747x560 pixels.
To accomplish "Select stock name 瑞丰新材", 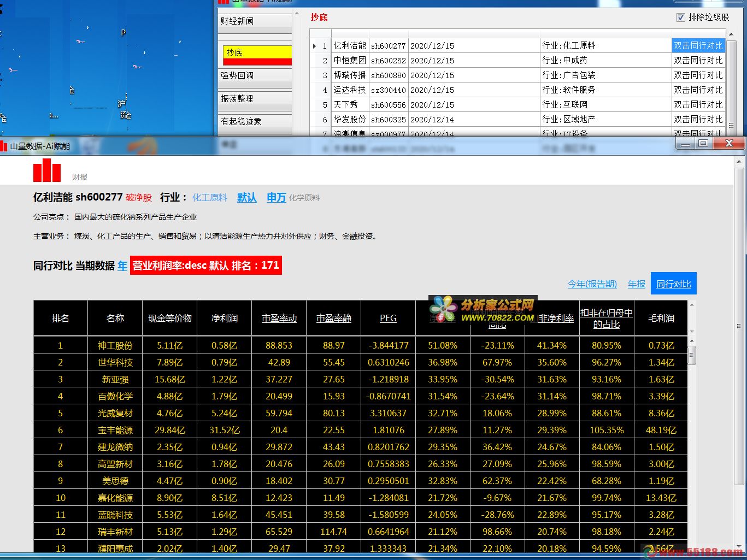I will [x=115, y=532].
